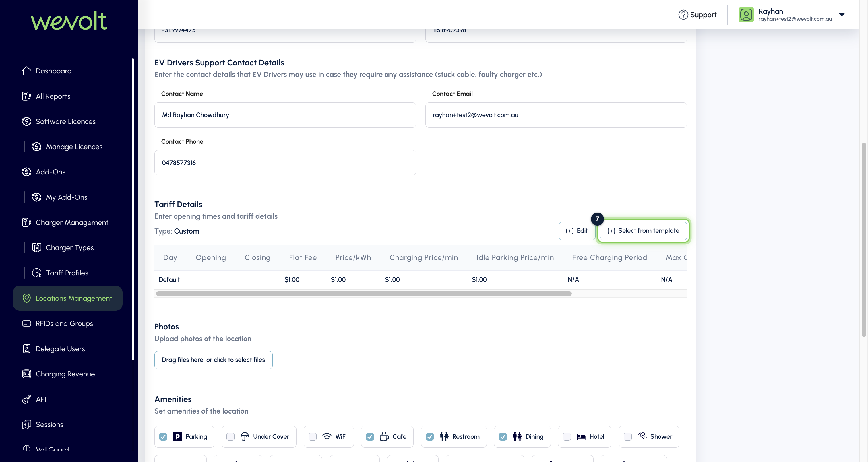
Task: Open Tariff Profiles submenu item
Action: point(67,273)
